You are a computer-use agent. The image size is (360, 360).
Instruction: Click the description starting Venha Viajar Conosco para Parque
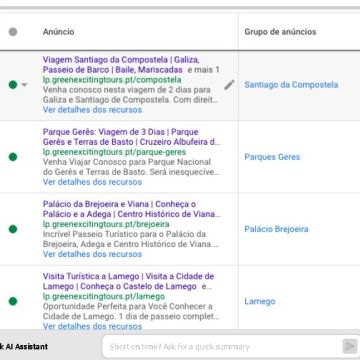[x=131, y=167]
